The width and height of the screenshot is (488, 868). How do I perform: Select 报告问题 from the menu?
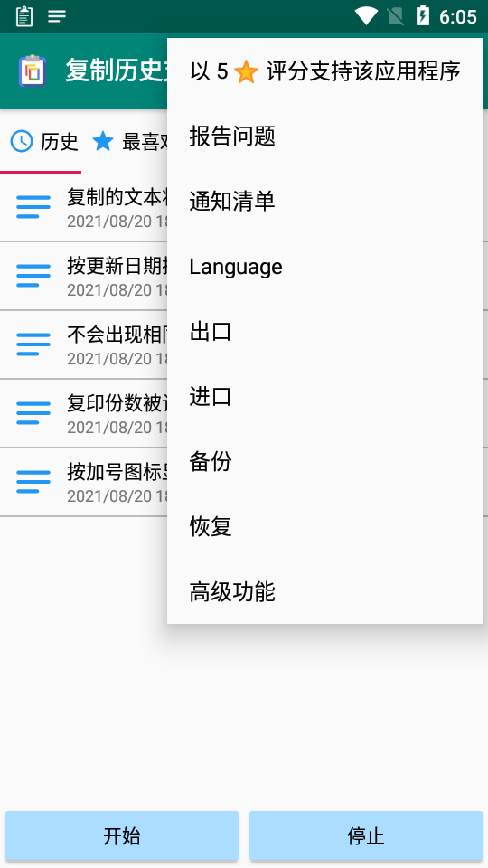pos(324,137)
